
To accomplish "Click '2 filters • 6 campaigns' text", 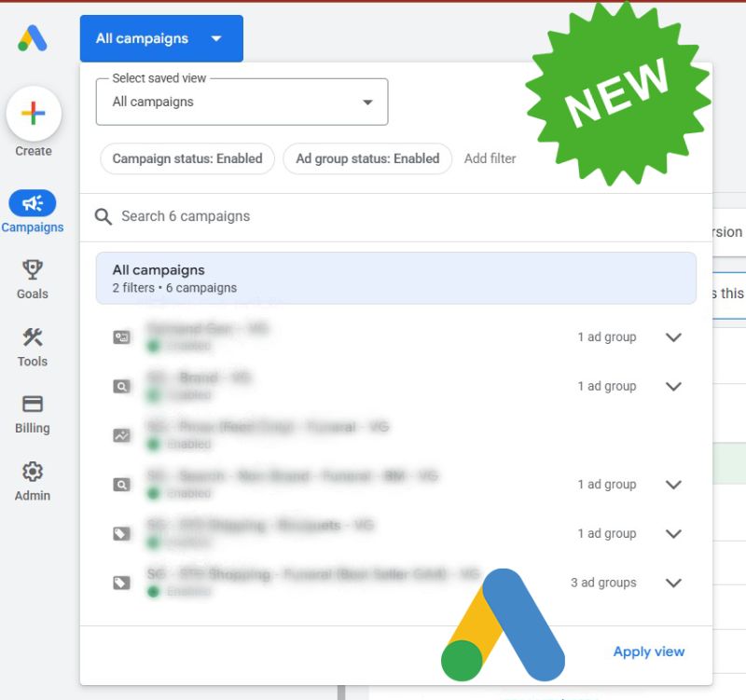I will pos(174,288).
